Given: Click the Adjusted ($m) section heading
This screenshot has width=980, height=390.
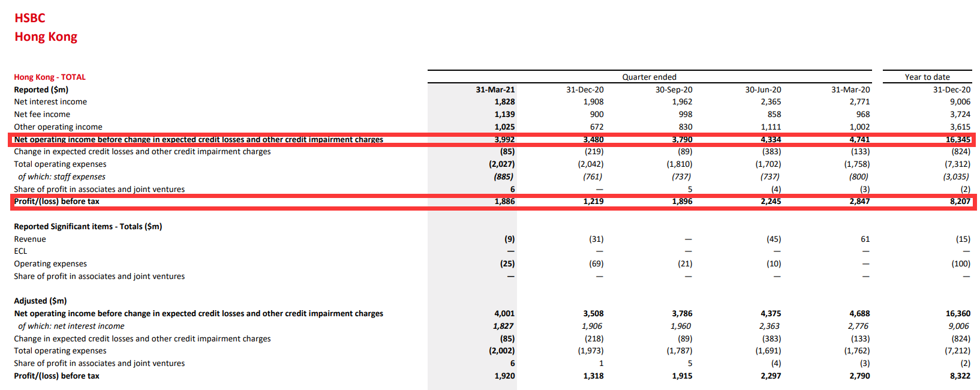Looking at the screenshot, I should [40, 301].
